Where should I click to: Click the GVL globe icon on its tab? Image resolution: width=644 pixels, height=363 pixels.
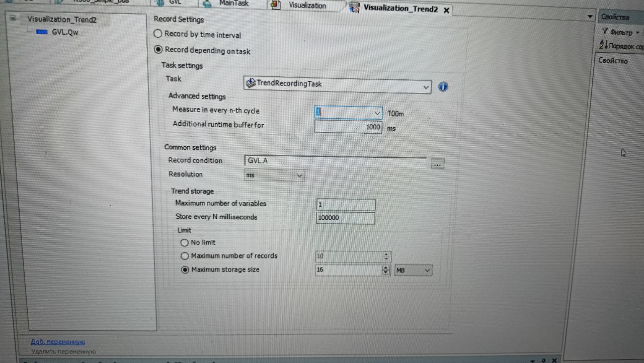(x=160, y=3)
